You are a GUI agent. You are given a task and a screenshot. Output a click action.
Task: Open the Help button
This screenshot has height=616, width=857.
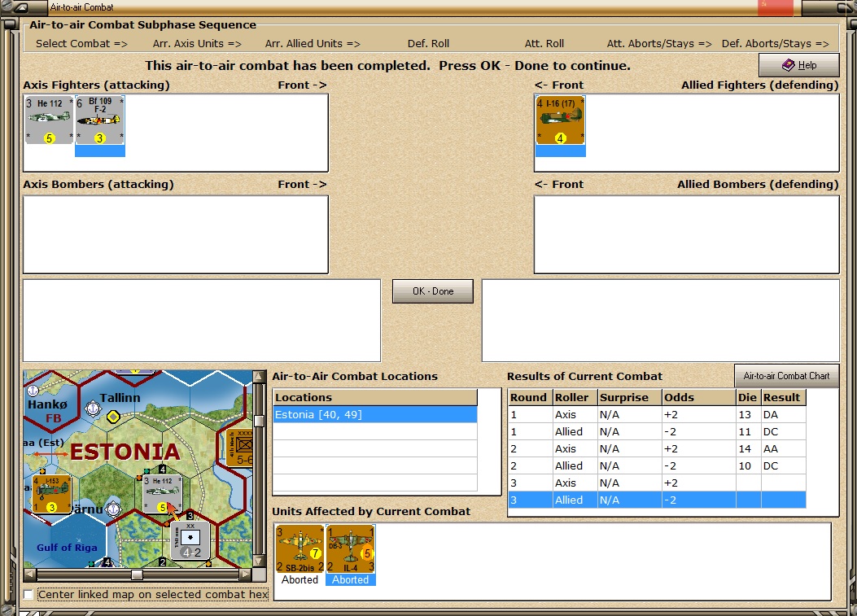pos(799,65)
